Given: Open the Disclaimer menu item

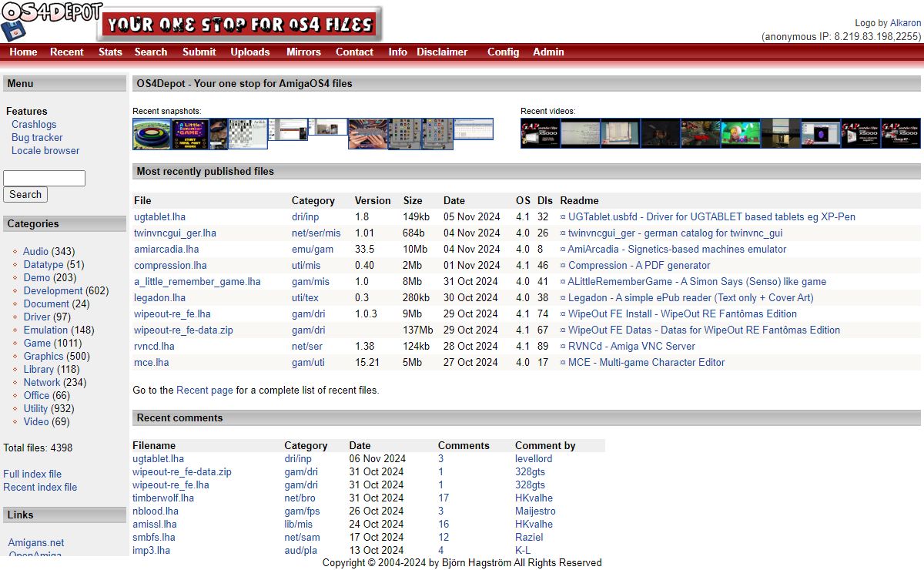Looking at the screenshot, I should [x=442, y=52].
